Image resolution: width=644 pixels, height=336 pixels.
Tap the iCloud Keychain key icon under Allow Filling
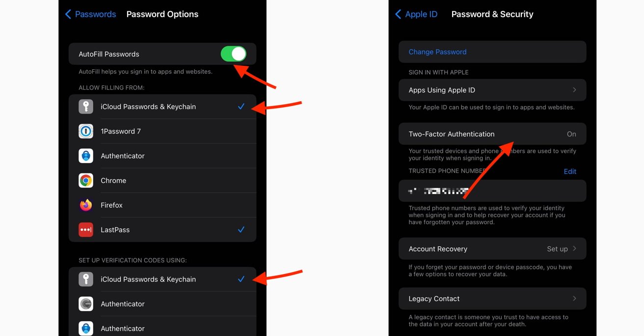tap(86, 107)
